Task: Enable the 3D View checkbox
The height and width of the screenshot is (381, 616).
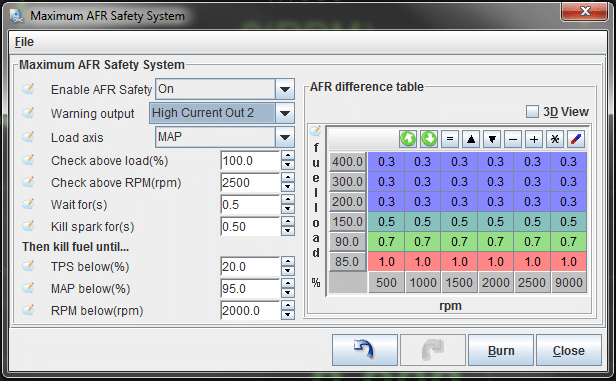Action: (532, 112)
